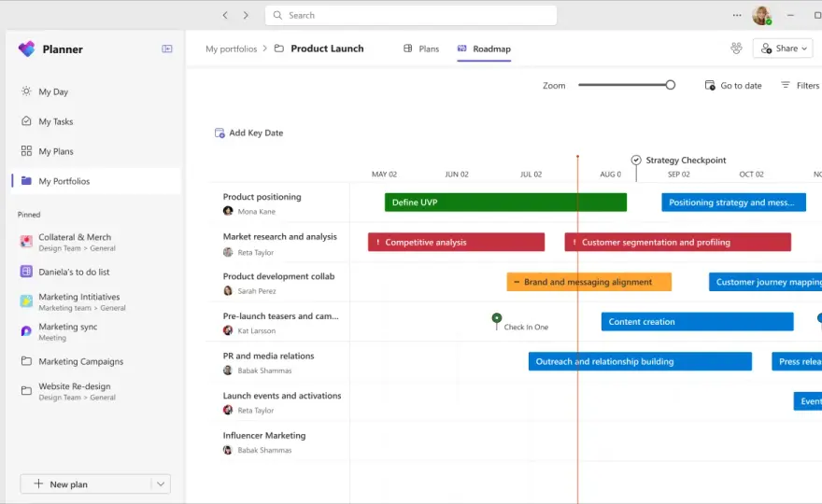
Task: Select My Portfolios in sidebar
Action: (x=96, y=181)
